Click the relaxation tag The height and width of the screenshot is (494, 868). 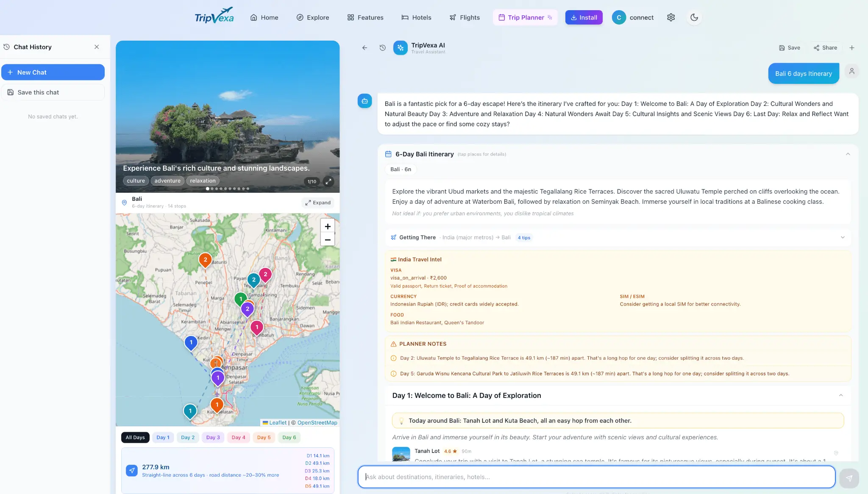[x=203, y=181]
